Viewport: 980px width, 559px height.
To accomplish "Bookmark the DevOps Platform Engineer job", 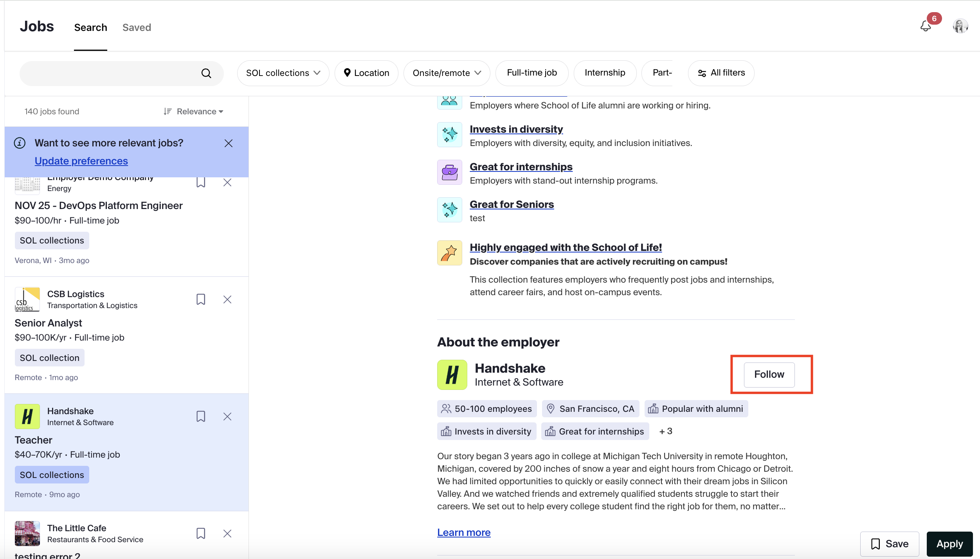I will pyautogui.click(x=201, y=182).
